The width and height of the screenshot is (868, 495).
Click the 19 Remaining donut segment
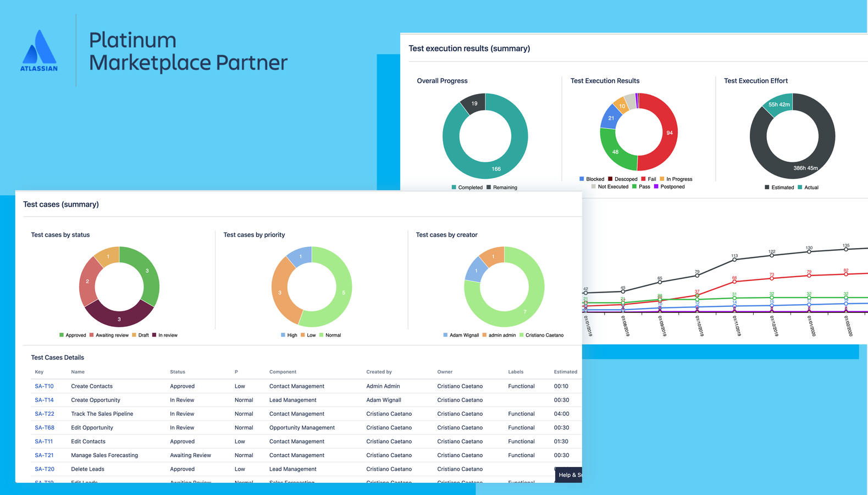coord(474,103)
